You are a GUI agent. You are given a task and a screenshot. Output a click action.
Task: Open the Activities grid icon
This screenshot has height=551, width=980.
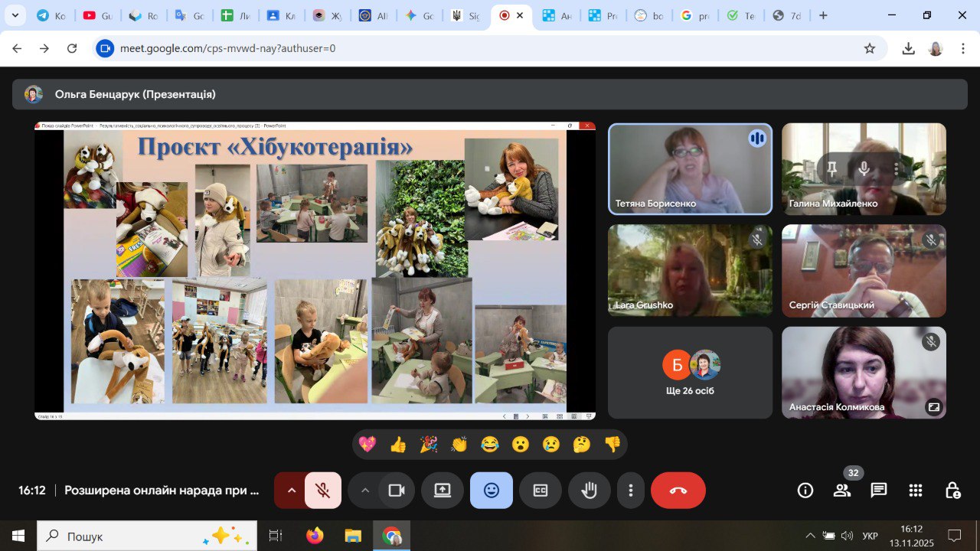click(x=915, y=491)
